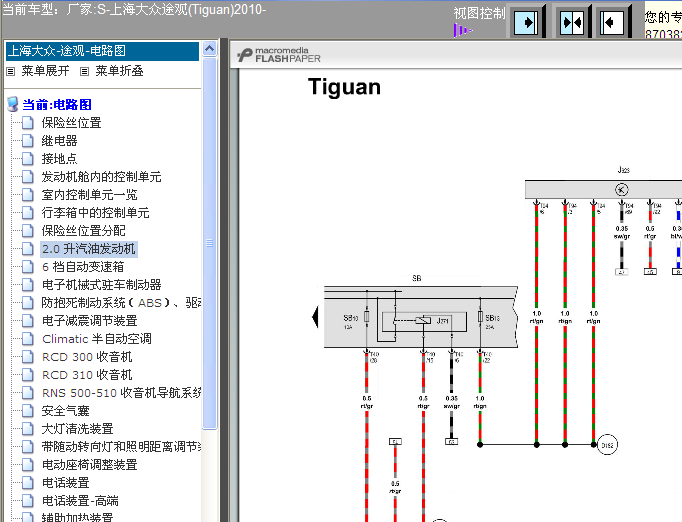Expand all menus via 菜单展开
The width and height of the screenshot is (682, 522).
tap(45, 70)
